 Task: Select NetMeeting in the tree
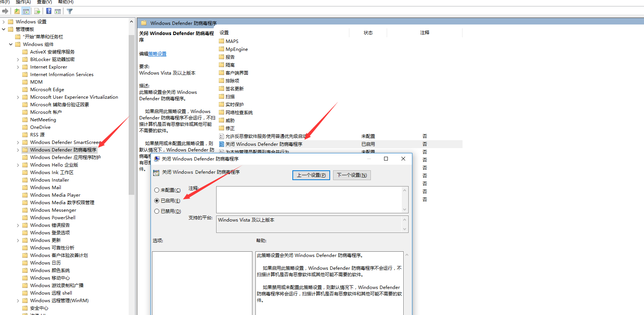(43, 120)
